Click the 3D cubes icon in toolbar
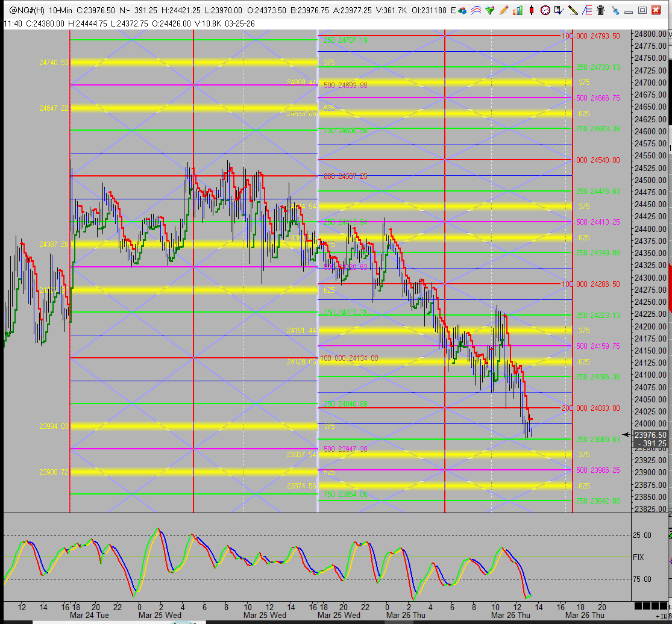 (462, 10)
